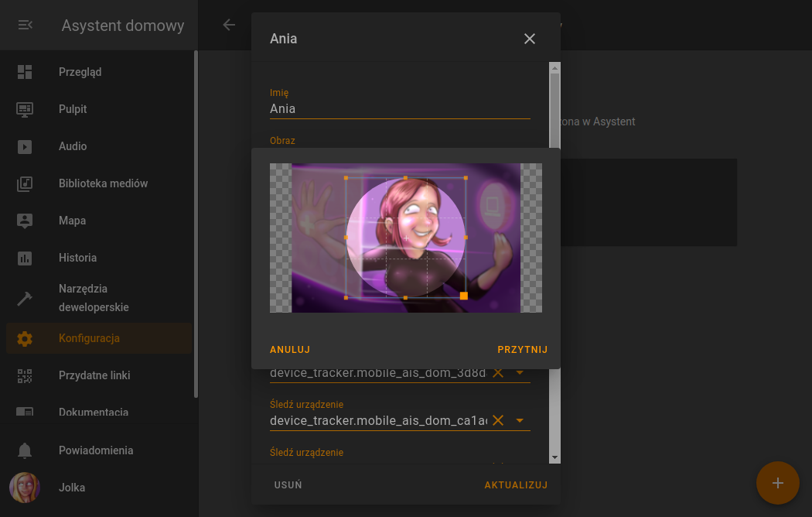Expand the device_tracker.mobile_ais_dom_ca1a dropdown
Screen dimensions: 812x517
click(520, 420)
